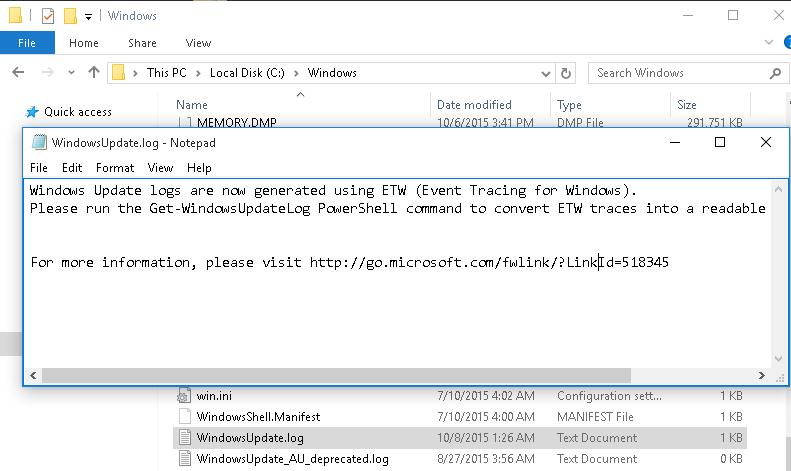Screen dimensions: 791x471
Task: Click the Explorer Forward arrow
Action: coord(47,73)
